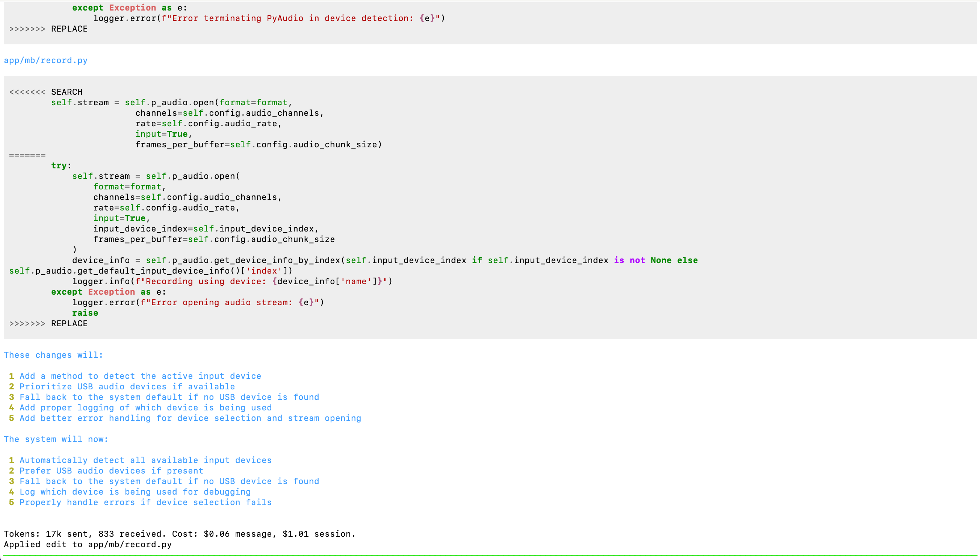Click the bottom >>>>>>> REPLACE marker
The width and height of the screenshot is (980, 560).
tap(48, 324)
